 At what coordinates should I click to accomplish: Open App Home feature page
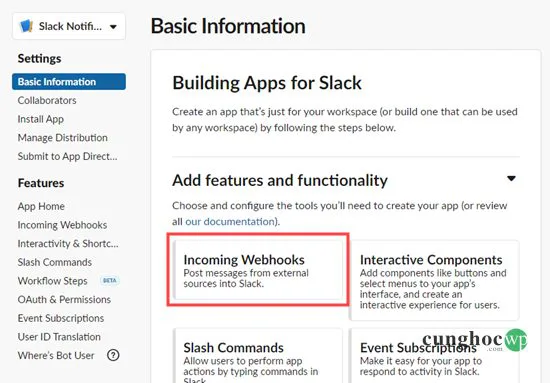coord(41,206)
